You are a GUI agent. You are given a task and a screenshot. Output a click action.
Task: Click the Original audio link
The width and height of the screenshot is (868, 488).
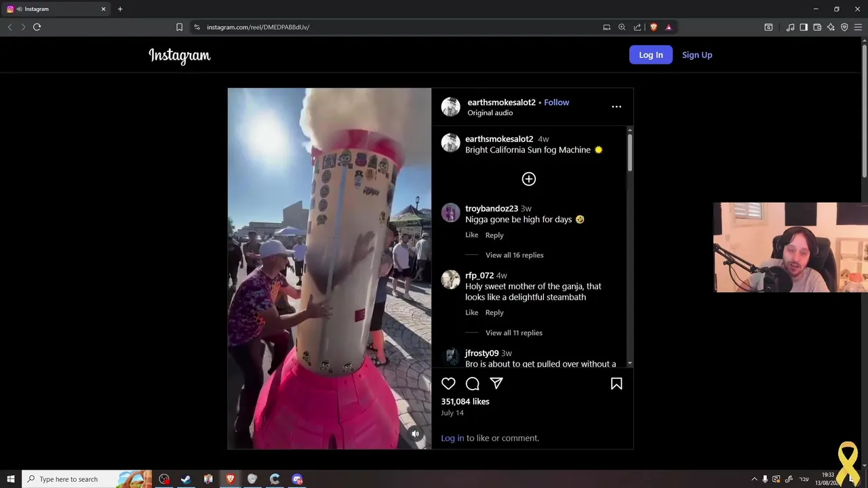point(490,113)
